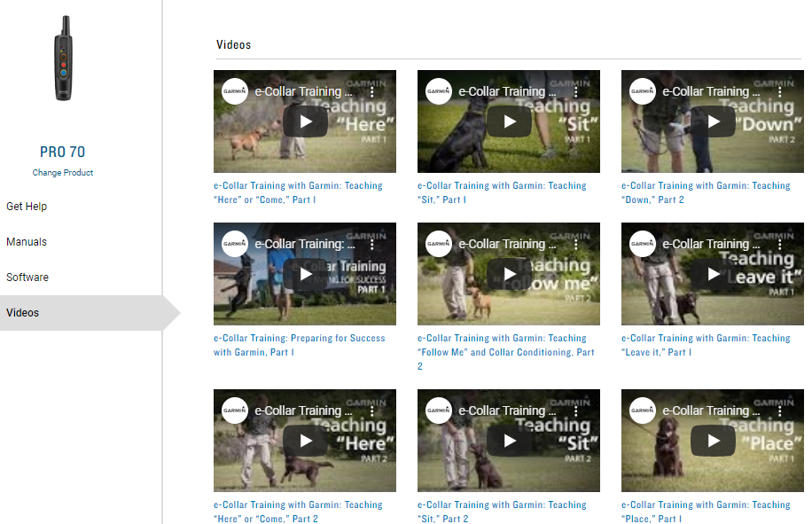Click Garmin channel logo on Preparing for Success video
The height and width of the screenshot is (524, 812).
click(235, 243)
